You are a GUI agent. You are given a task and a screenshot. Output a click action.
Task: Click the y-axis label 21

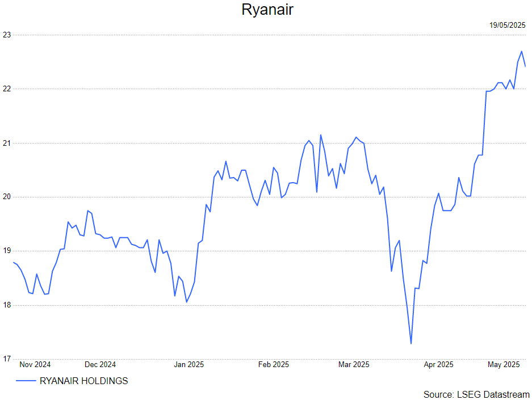click(7, 143)
